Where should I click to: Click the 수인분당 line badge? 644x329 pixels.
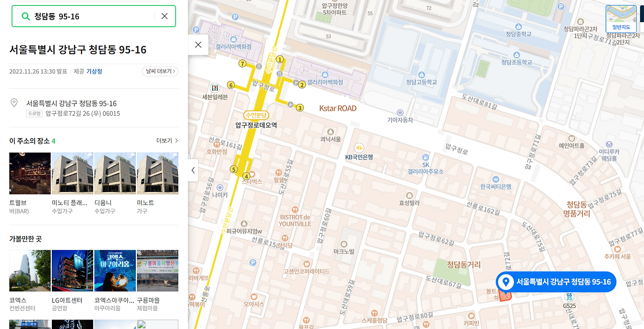[256, 115]
